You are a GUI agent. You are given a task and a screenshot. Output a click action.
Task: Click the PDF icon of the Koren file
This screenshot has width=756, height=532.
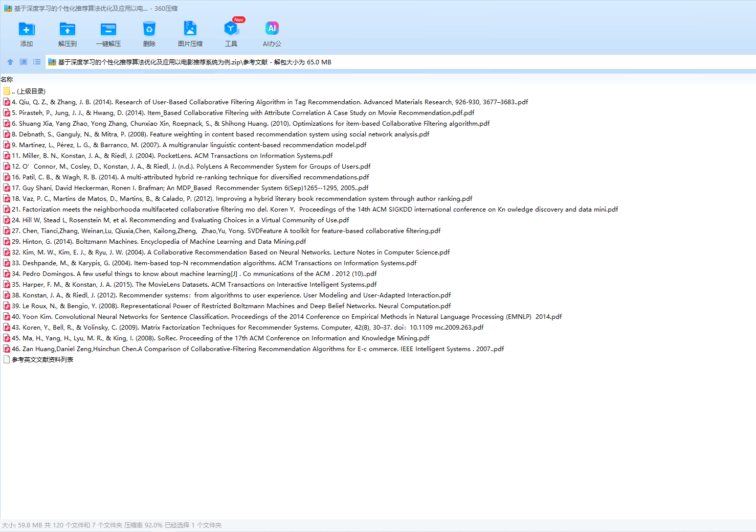point(7,328)
